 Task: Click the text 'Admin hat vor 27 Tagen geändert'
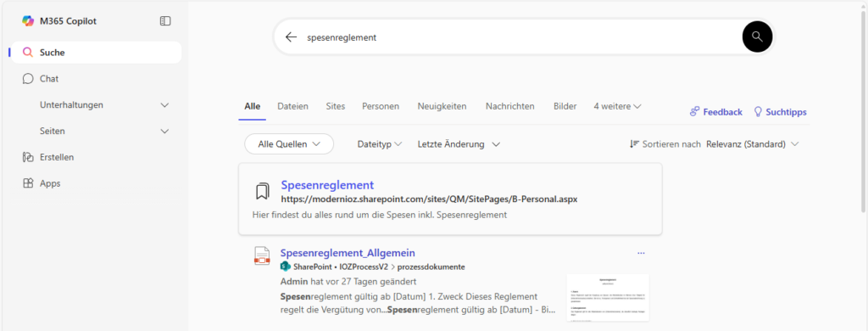point(348,281)
